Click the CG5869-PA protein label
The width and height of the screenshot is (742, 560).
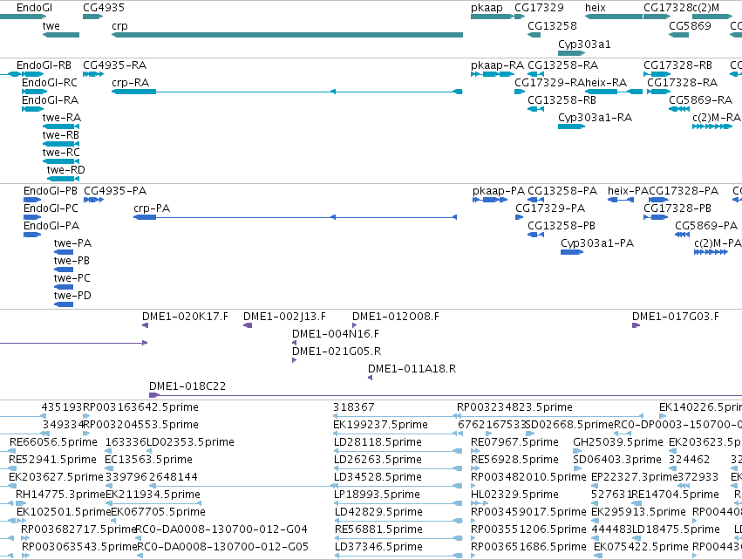[706, 226]
